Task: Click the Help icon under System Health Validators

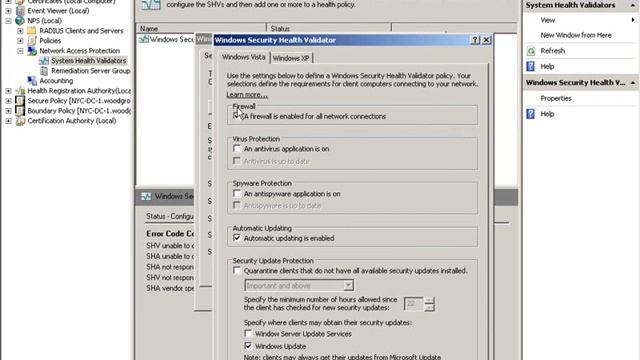Action: pos(531,67)
